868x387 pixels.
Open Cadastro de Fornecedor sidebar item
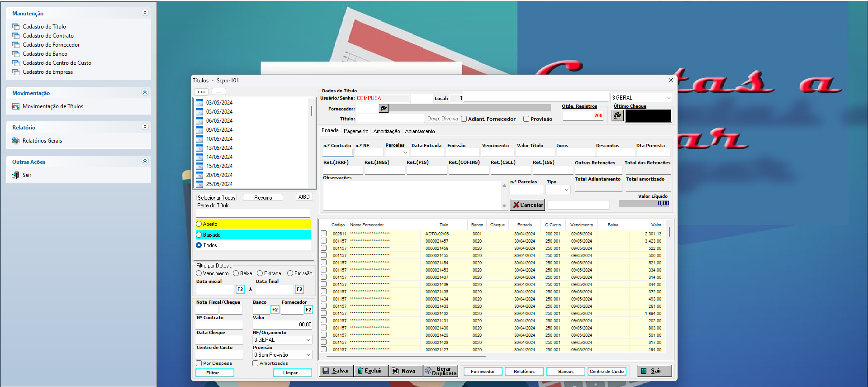51,45
